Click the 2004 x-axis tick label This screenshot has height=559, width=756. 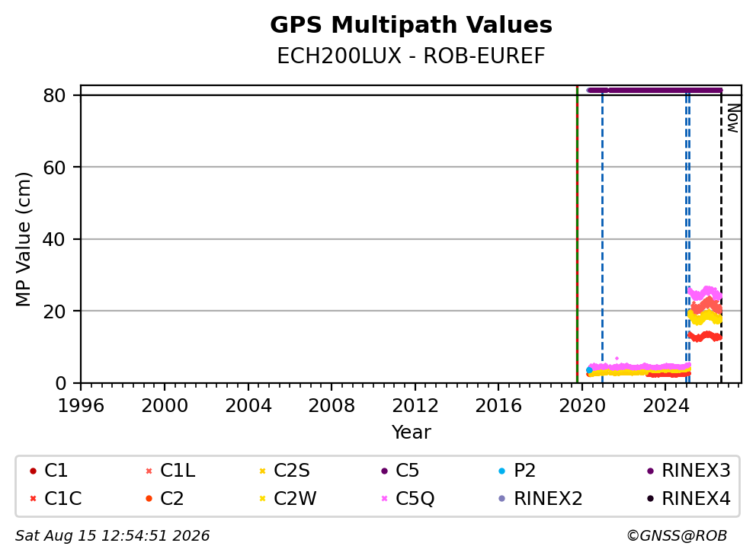248,406
